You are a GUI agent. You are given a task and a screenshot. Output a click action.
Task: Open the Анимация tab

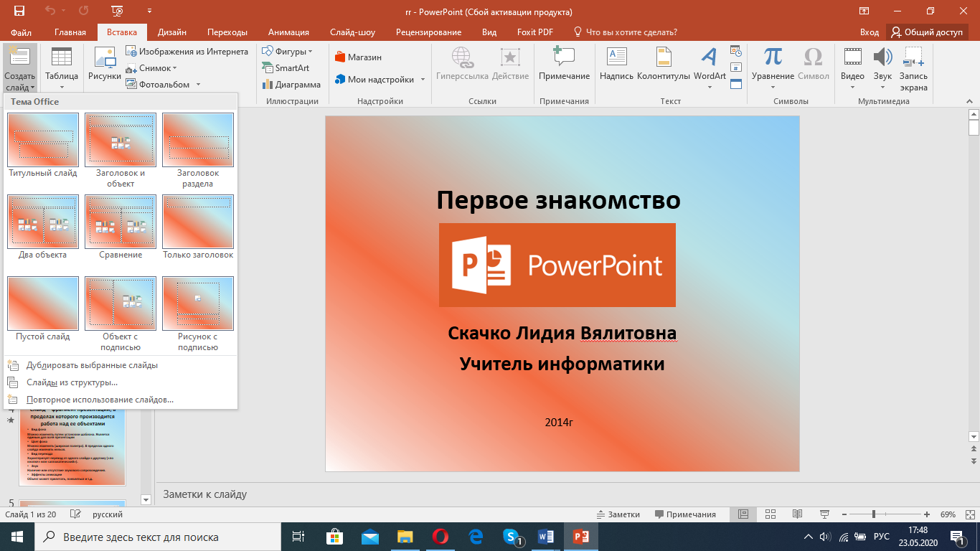tap(288, 32)
